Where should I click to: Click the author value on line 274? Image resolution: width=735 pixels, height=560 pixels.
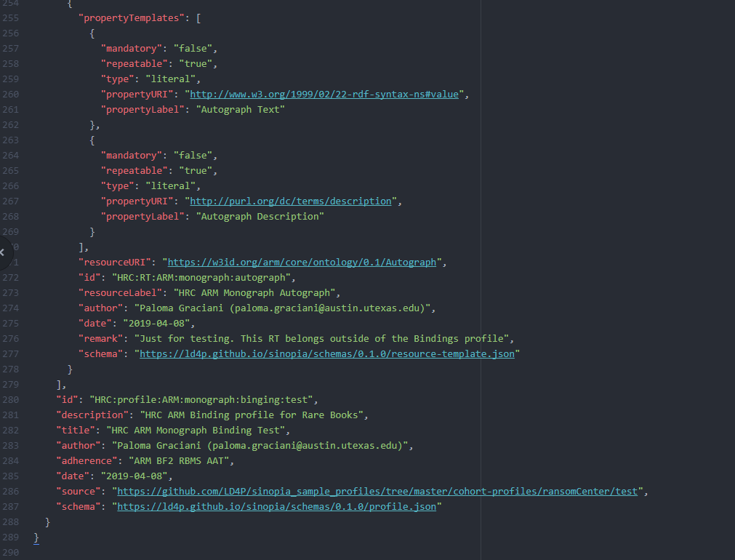pos(282,308)
